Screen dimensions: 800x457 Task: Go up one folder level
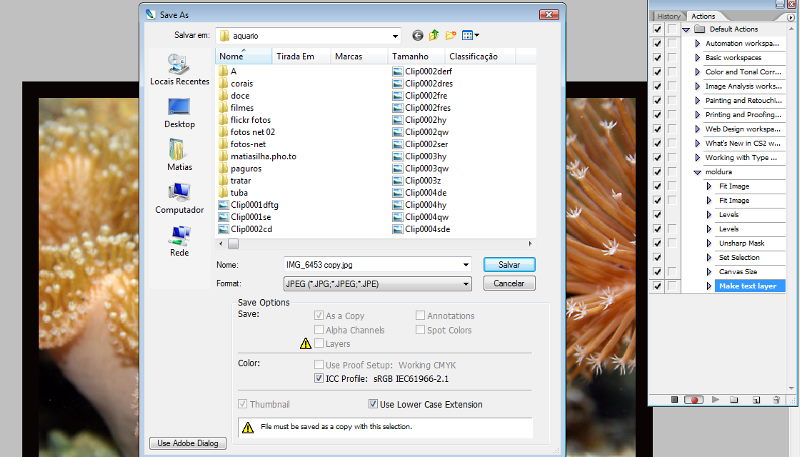[x=434, y=36]
